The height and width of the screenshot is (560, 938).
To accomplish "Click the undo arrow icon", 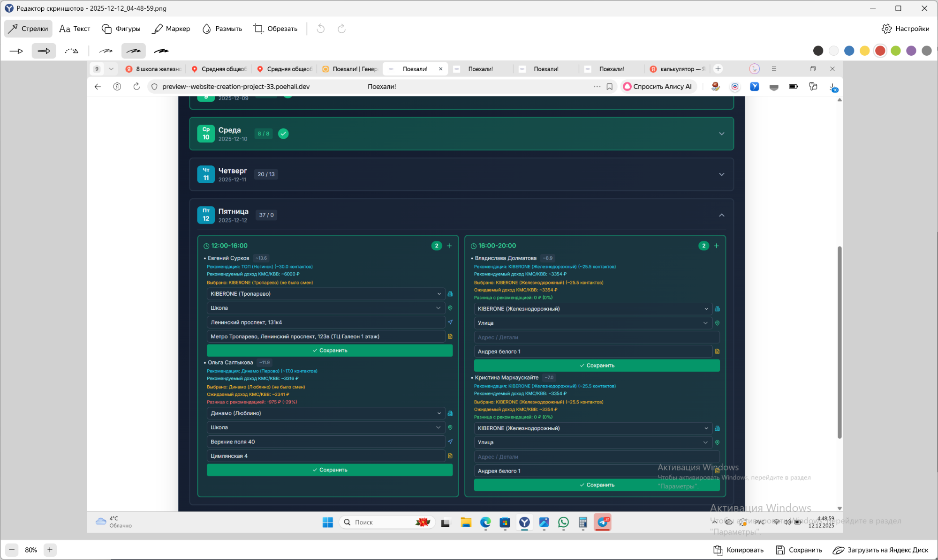I will 321,29.
